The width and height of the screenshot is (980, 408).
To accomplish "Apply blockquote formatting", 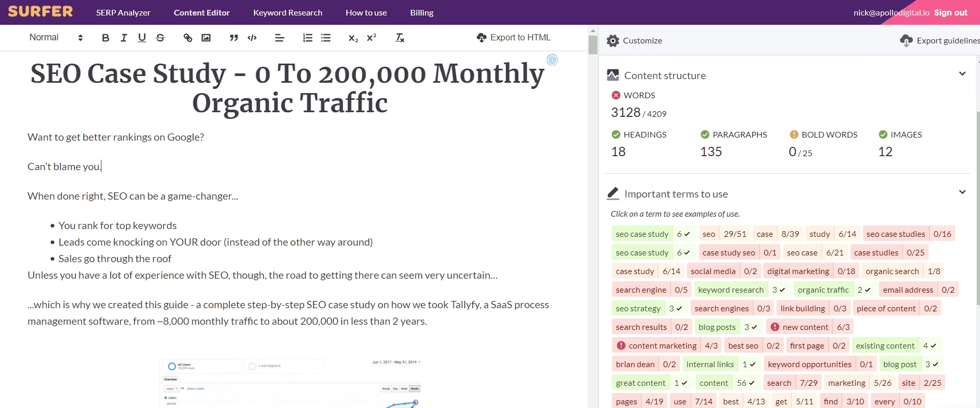I will [x=234, y=38].
